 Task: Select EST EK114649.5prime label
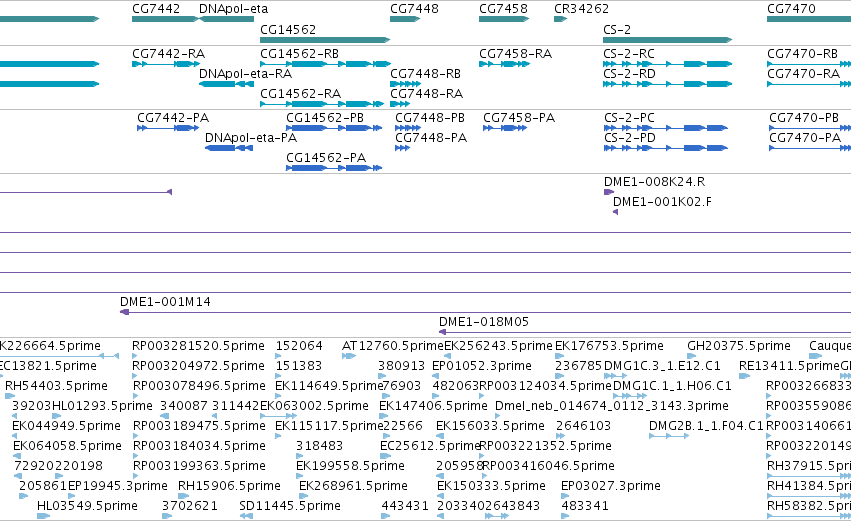329,386
